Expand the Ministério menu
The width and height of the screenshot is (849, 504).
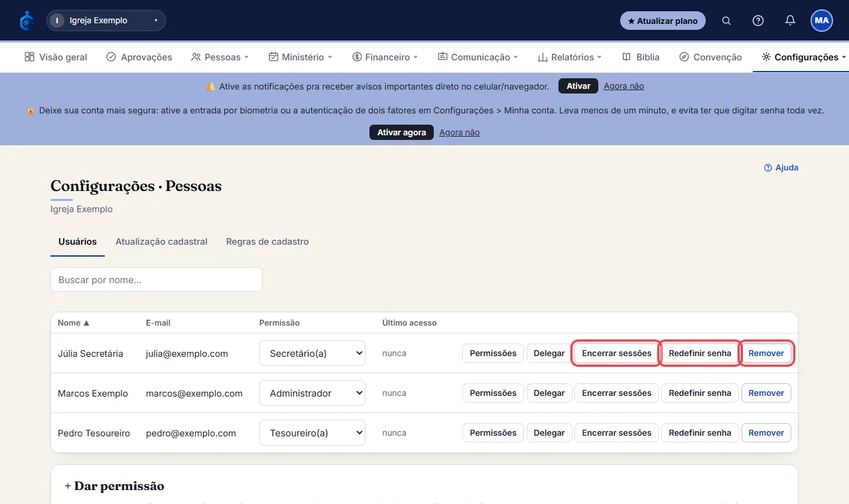pos(300,57)
